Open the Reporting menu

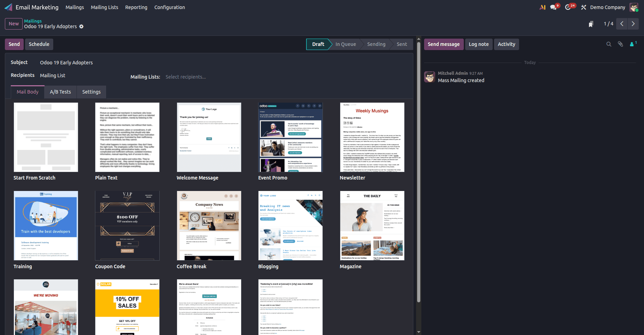(136, 7)
